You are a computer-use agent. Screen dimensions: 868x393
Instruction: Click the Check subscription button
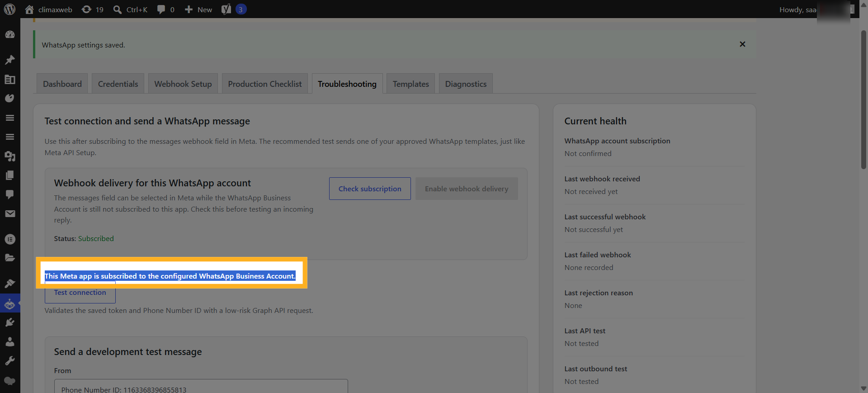(x=370, y=189)
